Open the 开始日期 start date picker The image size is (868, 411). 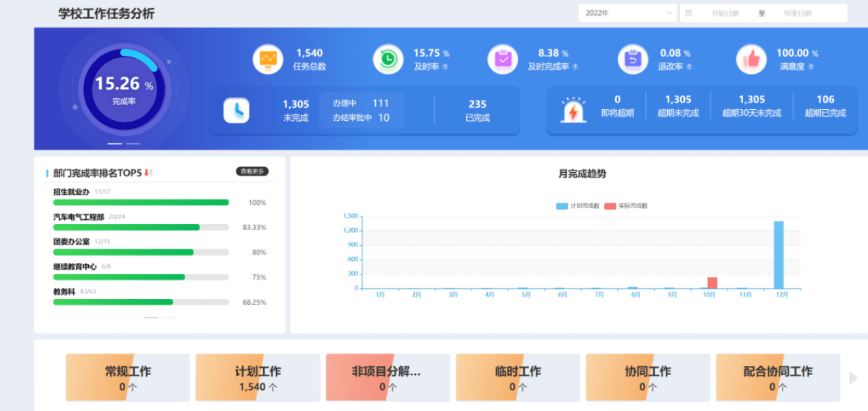point(724,13)
